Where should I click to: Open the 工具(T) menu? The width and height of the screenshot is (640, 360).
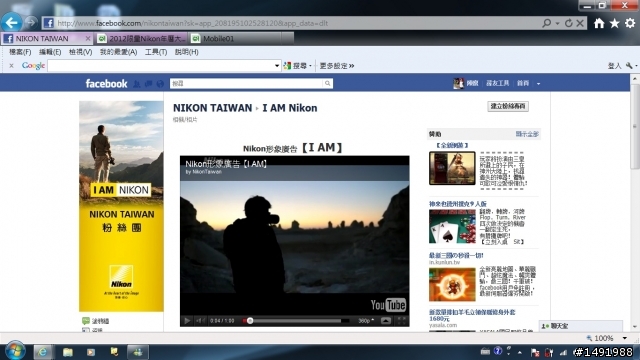point(156,52)
